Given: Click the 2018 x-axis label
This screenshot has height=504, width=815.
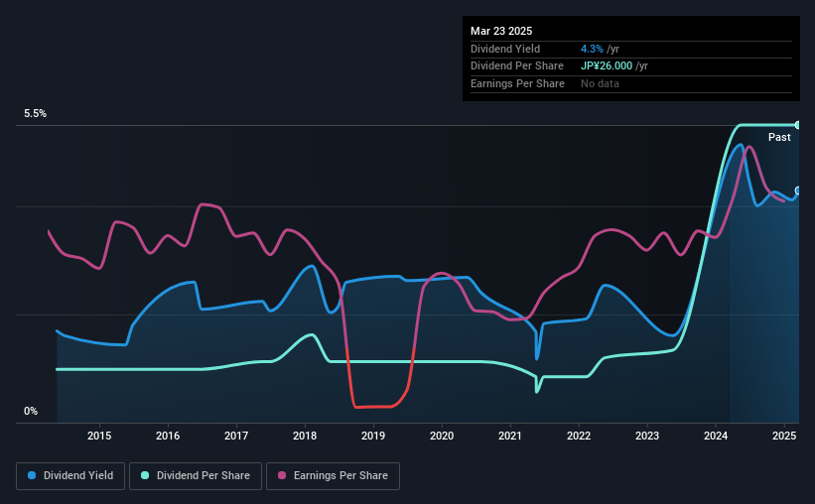Looking at the screenshot, I should pyautogui.click(x=305, y=436).
